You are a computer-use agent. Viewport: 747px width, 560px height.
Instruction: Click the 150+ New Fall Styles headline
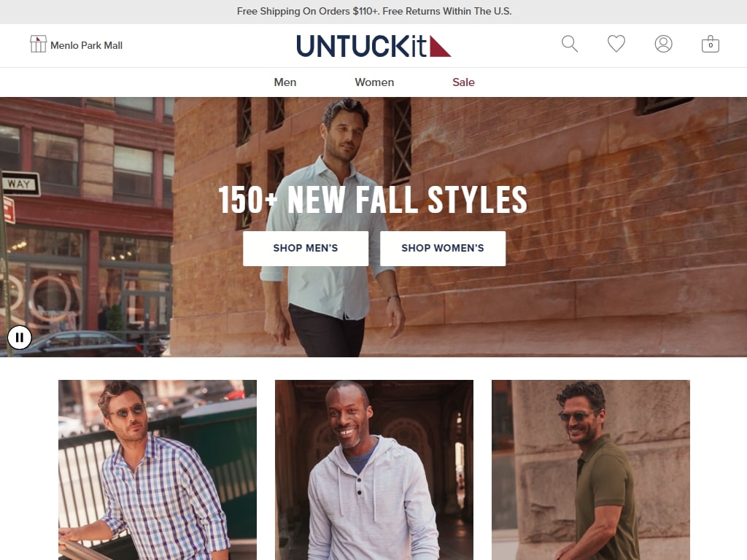click(373, 200)
